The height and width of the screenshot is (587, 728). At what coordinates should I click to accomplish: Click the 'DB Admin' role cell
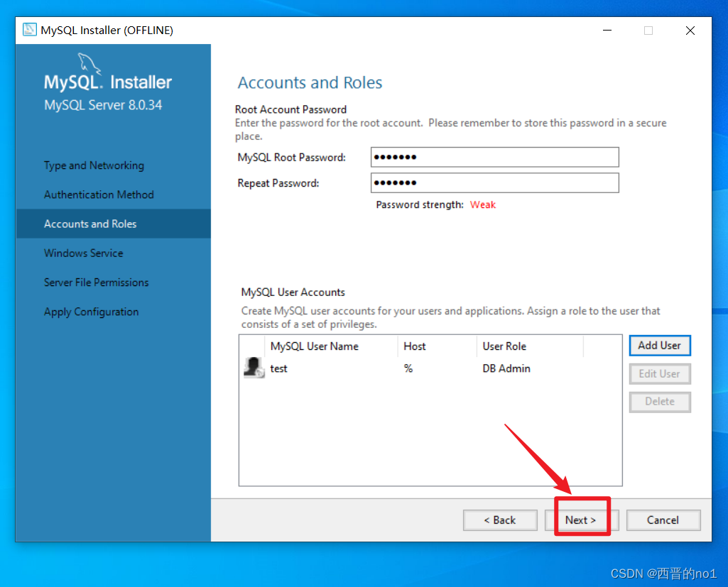click(506, 368)
